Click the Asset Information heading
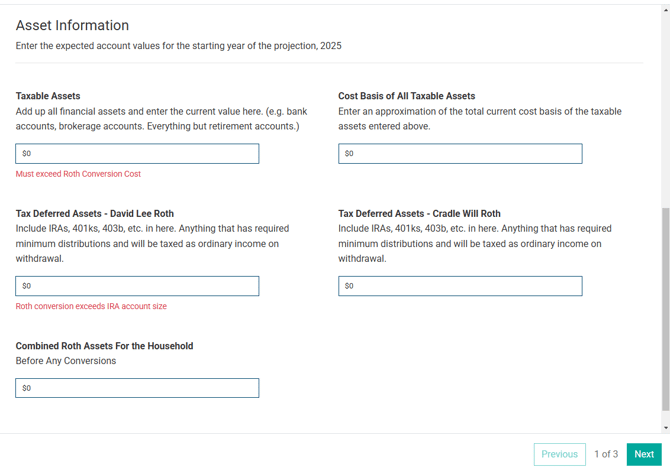This screenshot has height=474, width=670. 72,25
